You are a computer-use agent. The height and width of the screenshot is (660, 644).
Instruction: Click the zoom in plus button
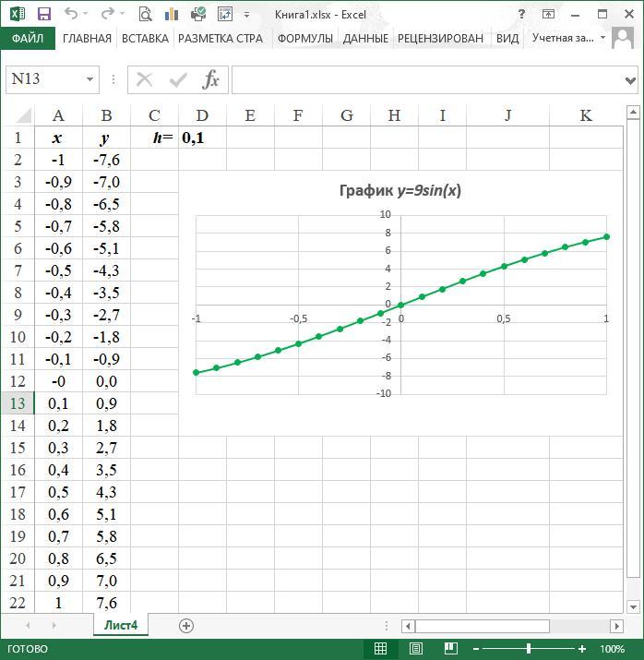pos(582,649)
